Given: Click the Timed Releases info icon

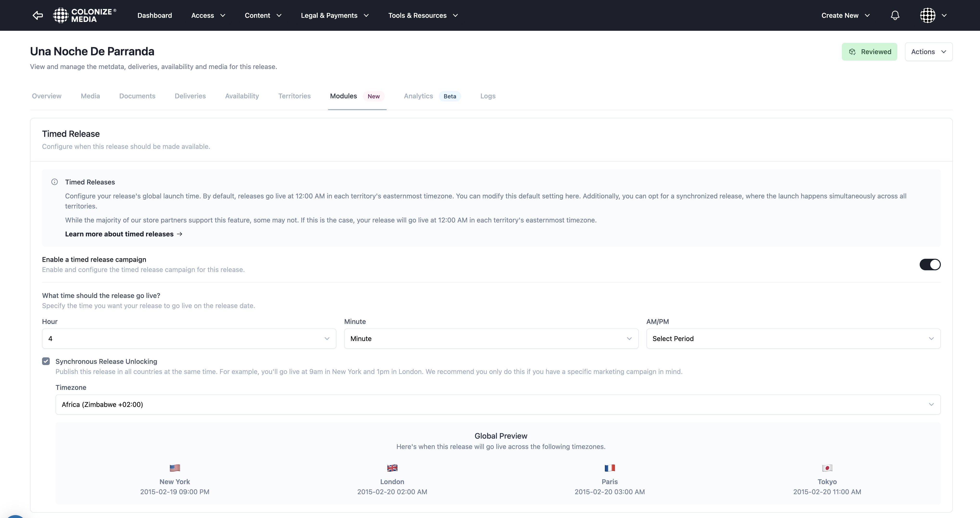Looking at the screenshot, I should [54, 182].
